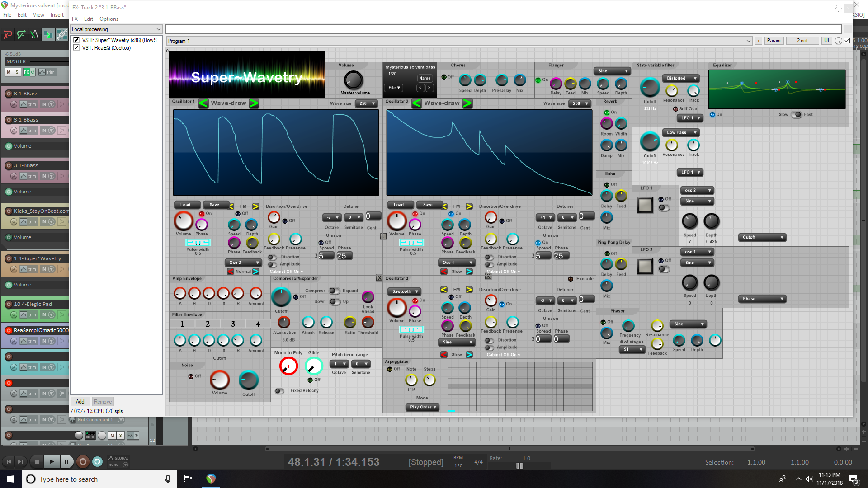The image size is (868, 488).
Task: Open the Windows notification center
Action: pyautogui.click(x=854, y=479)
